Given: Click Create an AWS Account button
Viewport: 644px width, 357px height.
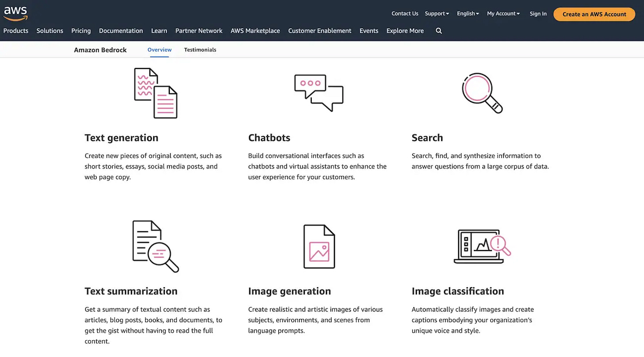Looking at the screenshot, I should point(594,14).
